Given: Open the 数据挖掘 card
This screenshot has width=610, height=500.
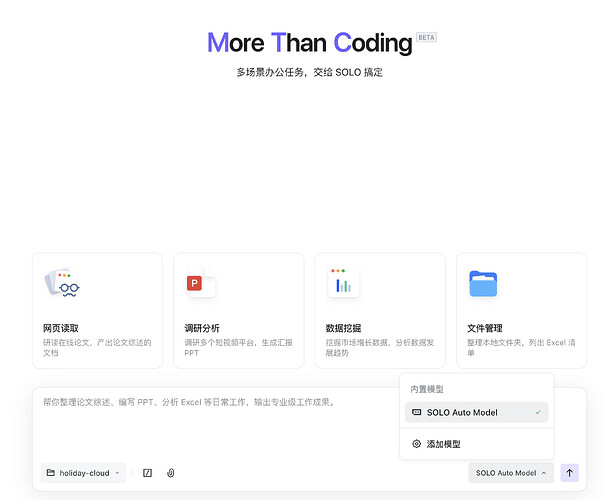Looking at the screenshot, I should pyautogui.click(x=380, y=311).
